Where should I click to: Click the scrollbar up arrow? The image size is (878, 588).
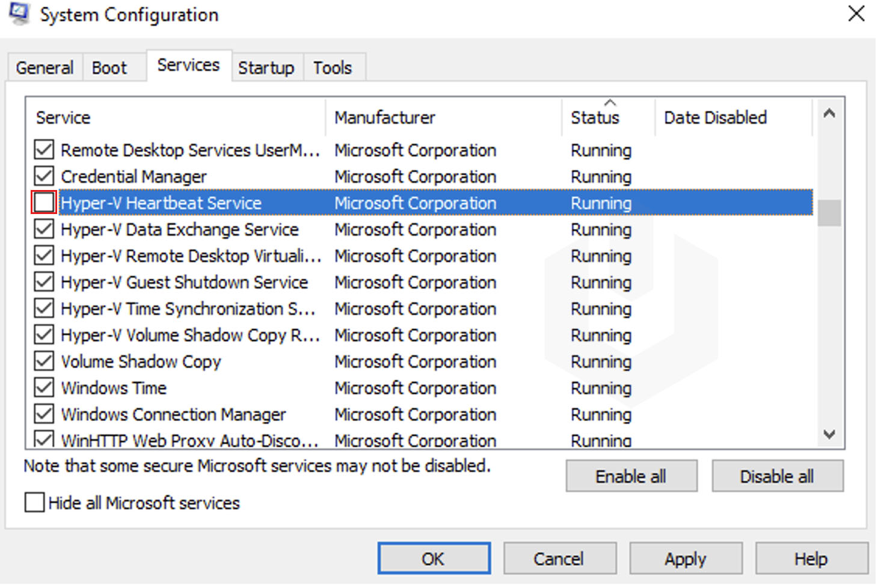coord(830,112)
